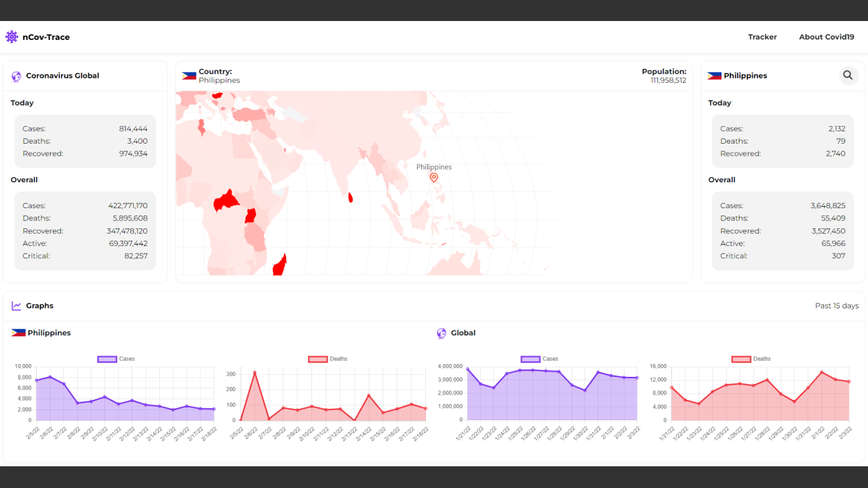Click the Philippines flag in Graphs section
Screen dimensions: 868x488
(x=18, y=333)
